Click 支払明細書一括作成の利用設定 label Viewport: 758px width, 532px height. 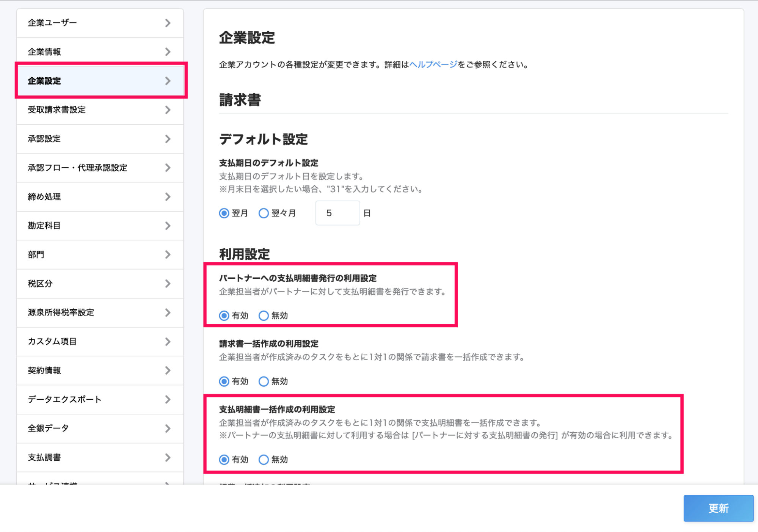277,410
